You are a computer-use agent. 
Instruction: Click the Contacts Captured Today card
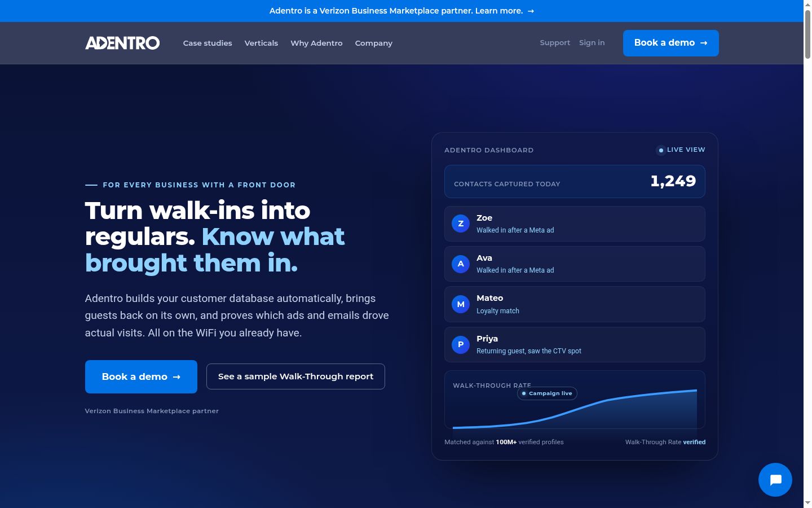click(575, 182)
